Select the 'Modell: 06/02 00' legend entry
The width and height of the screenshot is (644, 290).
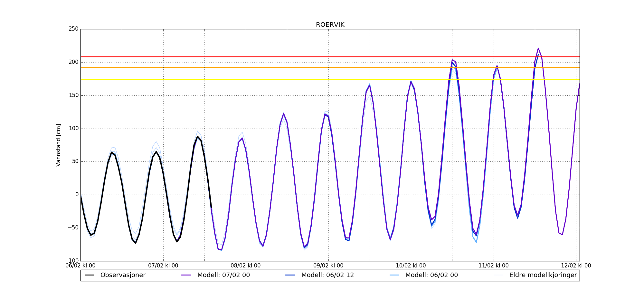point(431,275)
